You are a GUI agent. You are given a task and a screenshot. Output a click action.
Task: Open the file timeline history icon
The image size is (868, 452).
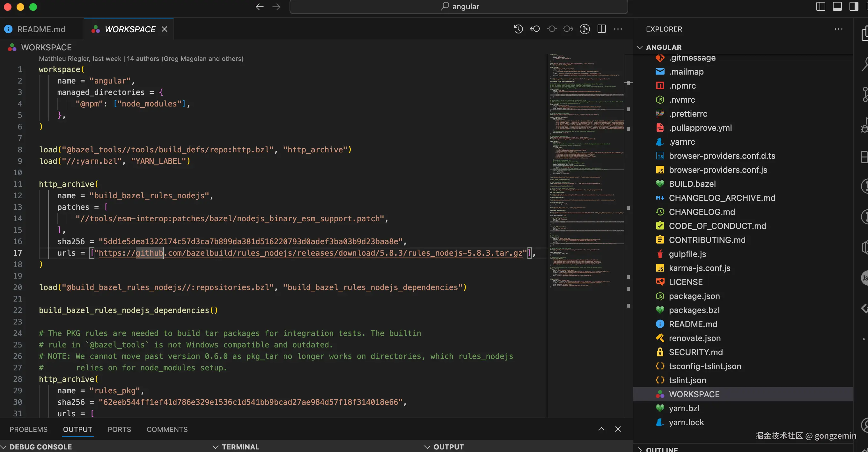click(x=518, y=29)
